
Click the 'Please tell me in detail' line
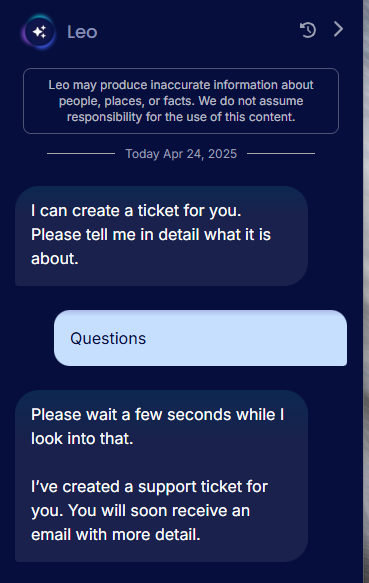click(151, 235)
